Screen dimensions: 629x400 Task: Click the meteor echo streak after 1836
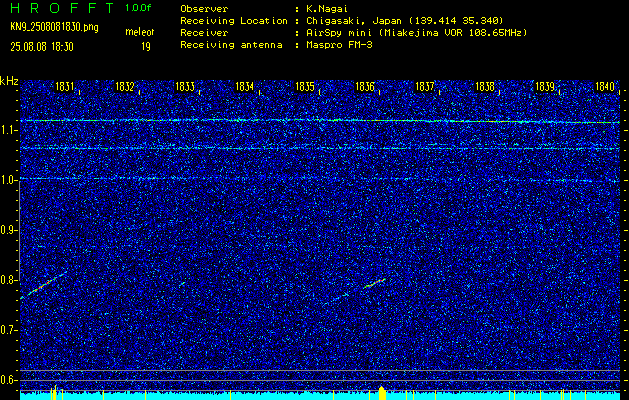(x=374, y=284)
